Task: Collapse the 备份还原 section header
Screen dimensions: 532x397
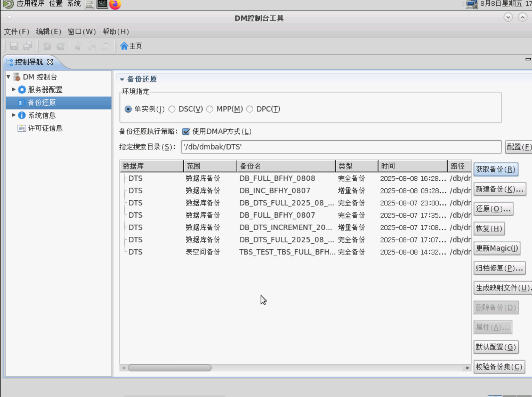Action: tap(122, 79)
